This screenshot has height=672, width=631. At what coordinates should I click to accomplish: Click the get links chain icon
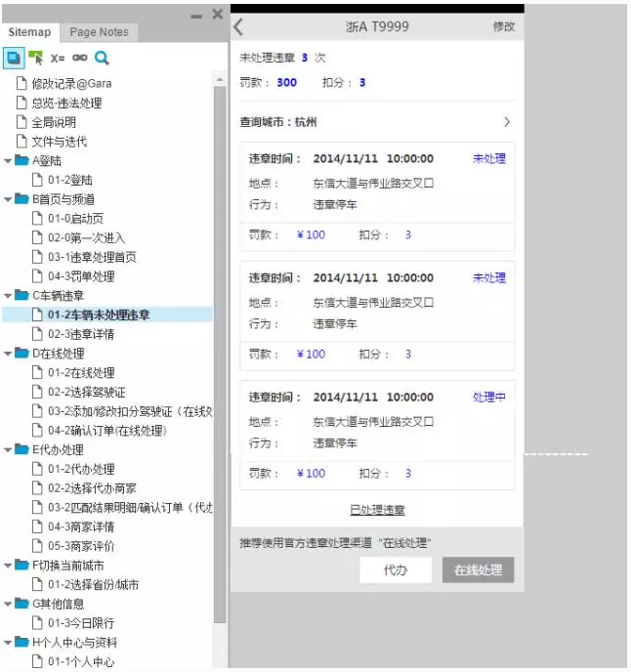[x=80, y=58]
